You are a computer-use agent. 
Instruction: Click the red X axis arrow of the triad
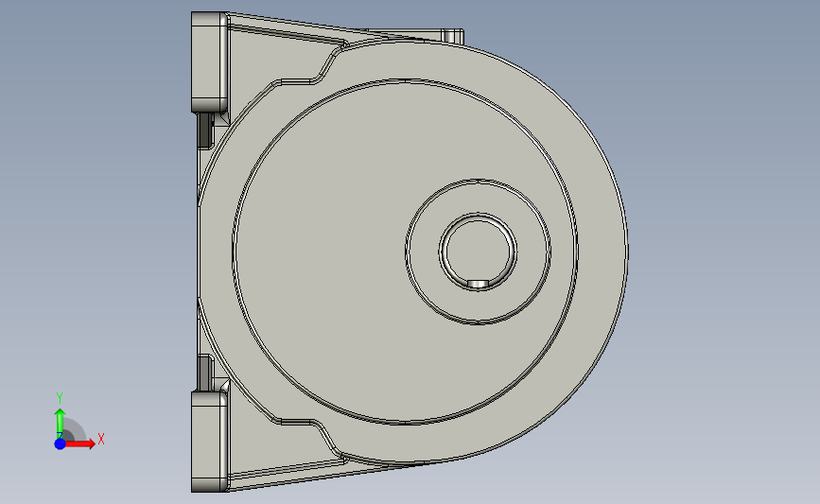(x=79, y=443)
